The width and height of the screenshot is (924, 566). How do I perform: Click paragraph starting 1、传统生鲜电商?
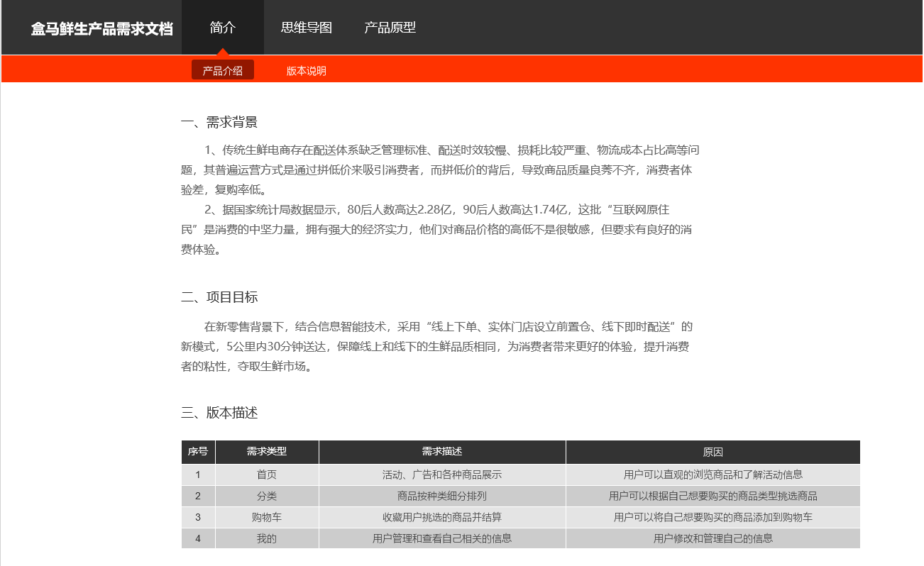[x=441, y=170]
